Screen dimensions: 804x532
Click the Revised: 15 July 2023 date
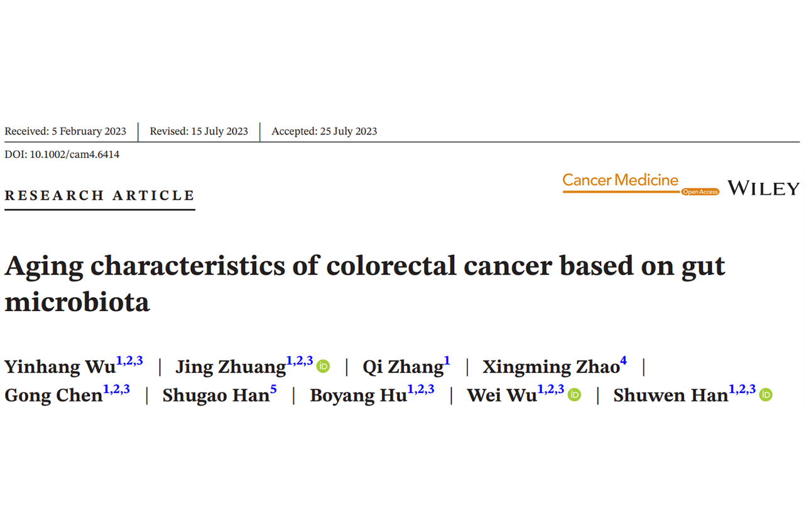coord(198,131)
